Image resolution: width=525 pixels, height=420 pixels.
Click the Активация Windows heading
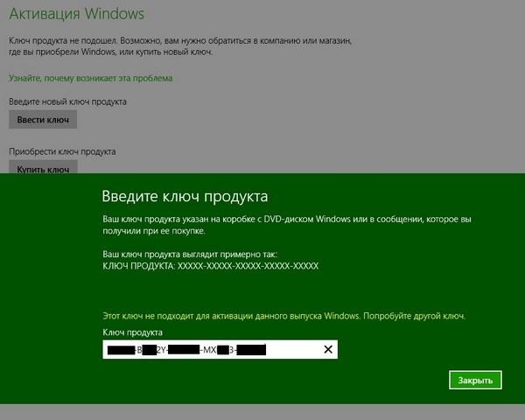(77, 14)
